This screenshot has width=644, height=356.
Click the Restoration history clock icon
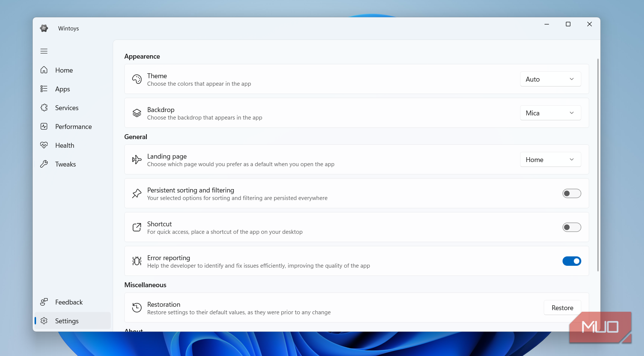pyautogui.click(x=137, y=308)
